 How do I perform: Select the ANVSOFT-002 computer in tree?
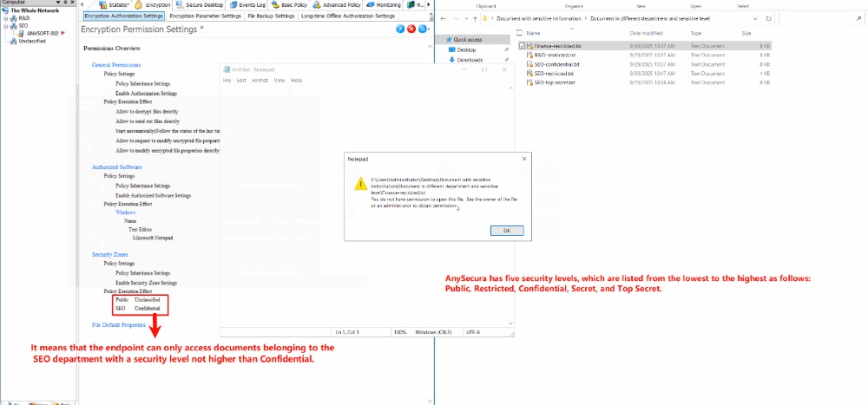(43, 33)
